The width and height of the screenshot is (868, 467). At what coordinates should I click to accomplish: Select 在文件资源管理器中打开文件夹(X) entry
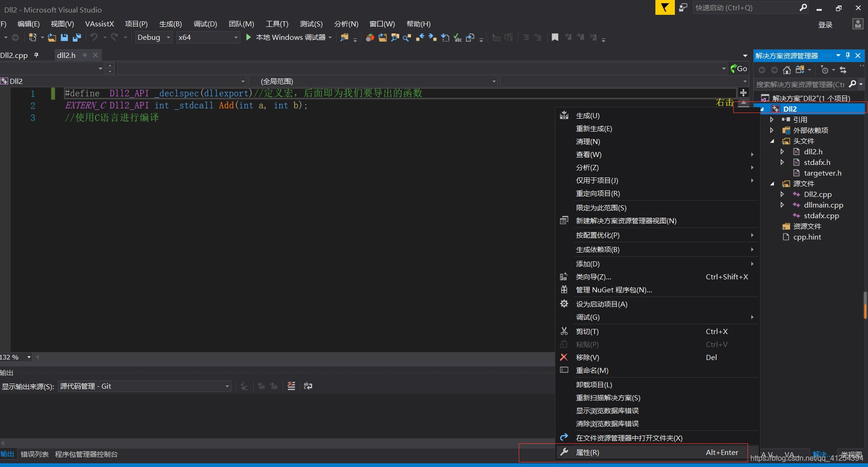coord(656,438)
